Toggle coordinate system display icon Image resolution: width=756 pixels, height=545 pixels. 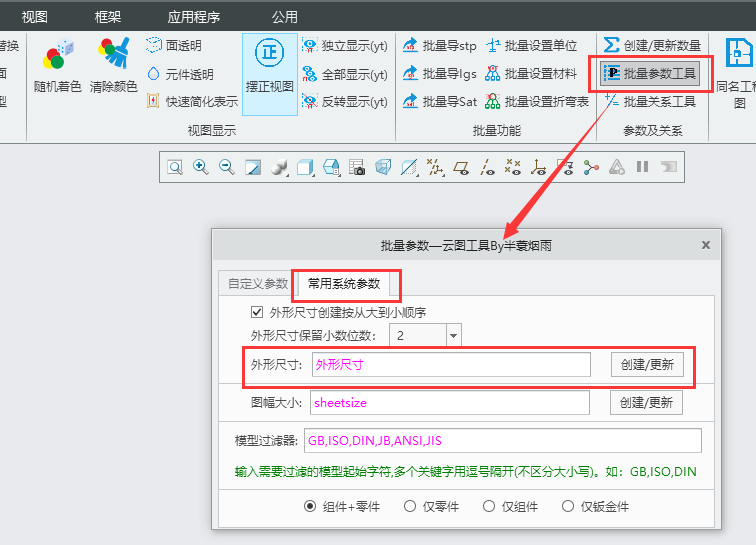[x=539, y=167]
